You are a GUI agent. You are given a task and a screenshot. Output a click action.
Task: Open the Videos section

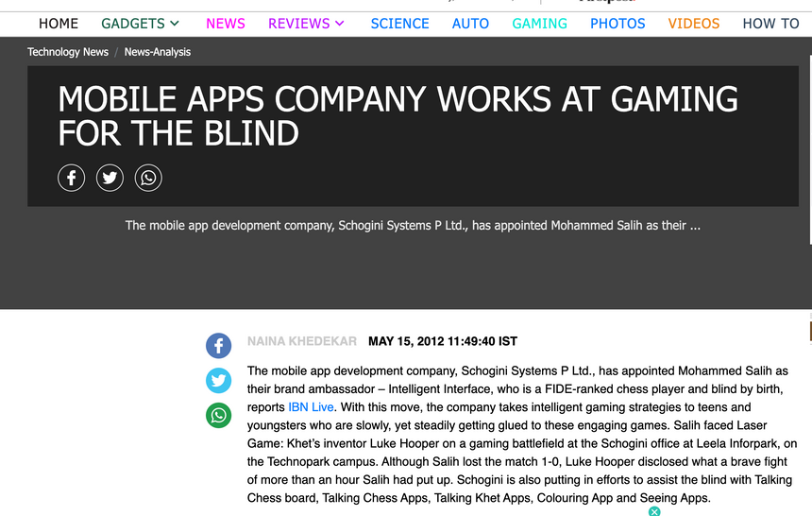click(693, 24)
